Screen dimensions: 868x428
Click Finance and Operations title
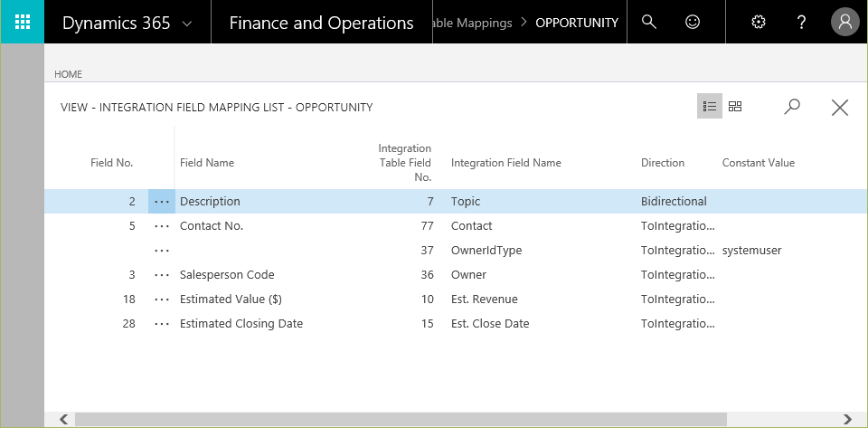tap(321, 24)
